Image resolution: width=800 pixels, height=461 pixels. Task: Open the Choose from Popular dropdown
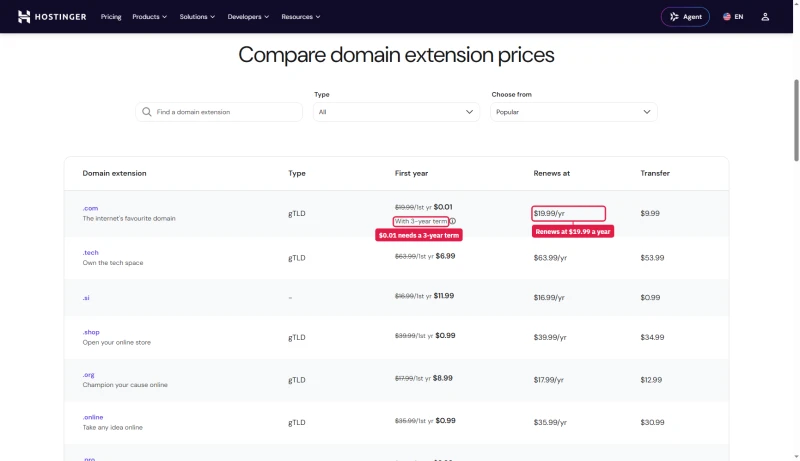(573, 112)
